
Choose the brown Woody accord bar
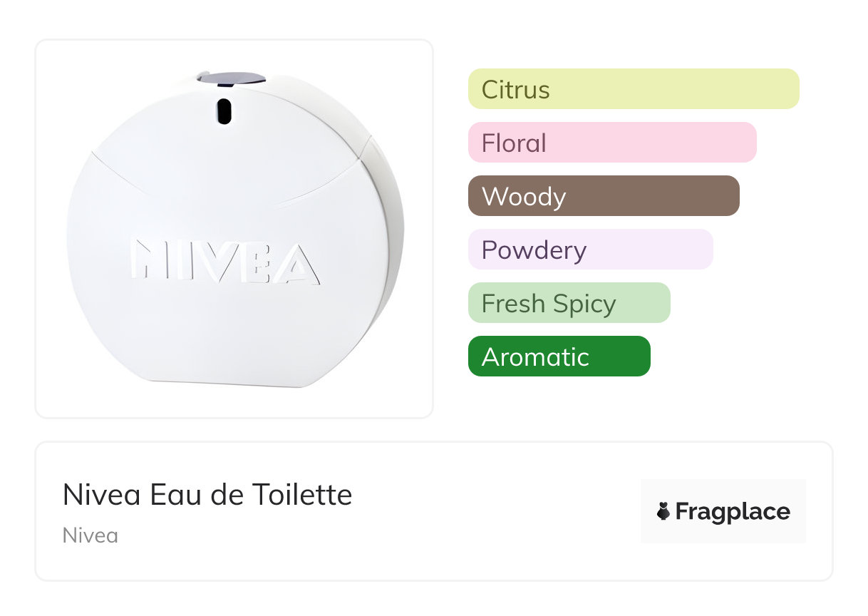pyautogui.click(x=603, y=196)
